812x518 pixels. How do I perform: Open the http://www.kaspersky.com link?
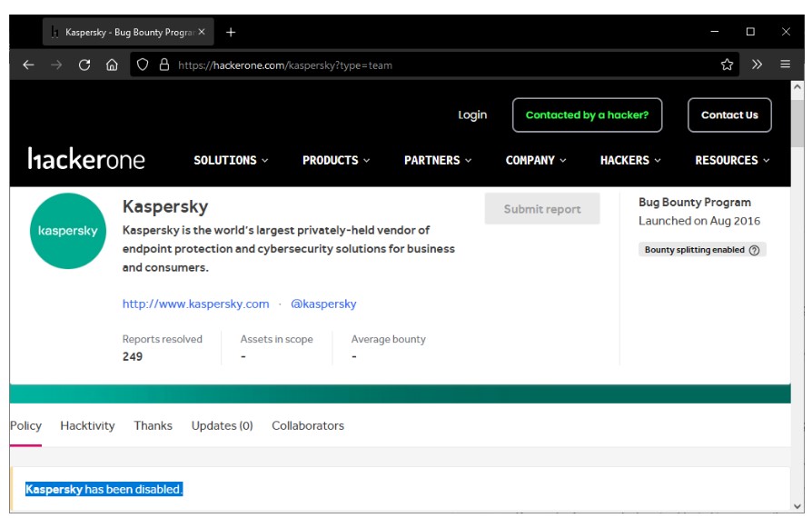pos(196,304)
